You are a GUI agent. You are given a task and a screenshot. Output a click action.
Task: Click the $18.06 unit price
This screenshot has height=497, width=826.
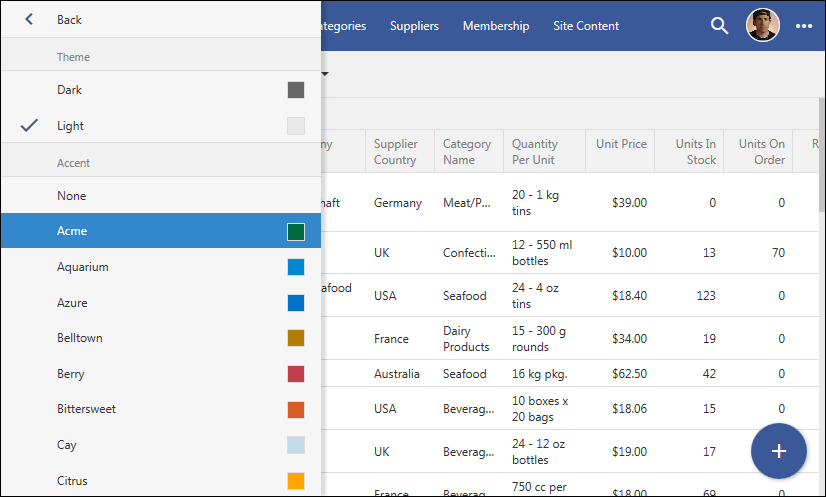(630, 409)
